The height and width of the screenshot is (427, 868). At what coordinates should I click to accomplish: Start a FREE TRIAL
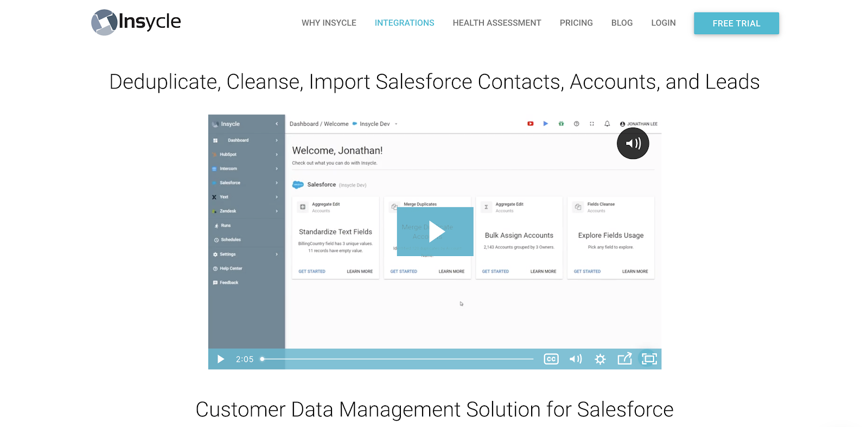(736, 23)
